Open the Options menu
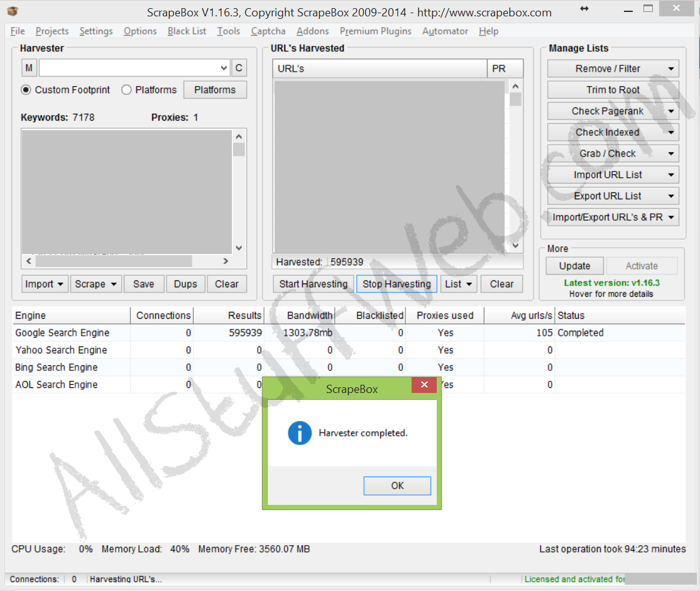 140,31
